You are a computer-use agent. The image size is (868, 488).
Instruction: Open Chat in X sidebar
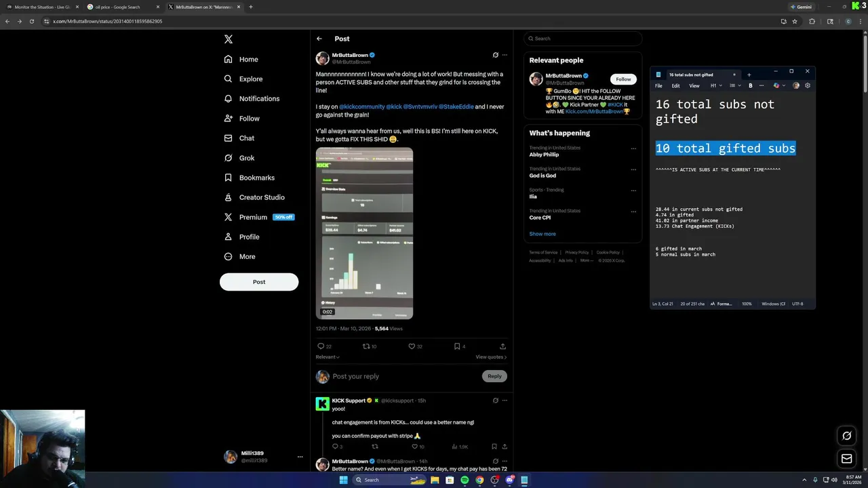239,138
